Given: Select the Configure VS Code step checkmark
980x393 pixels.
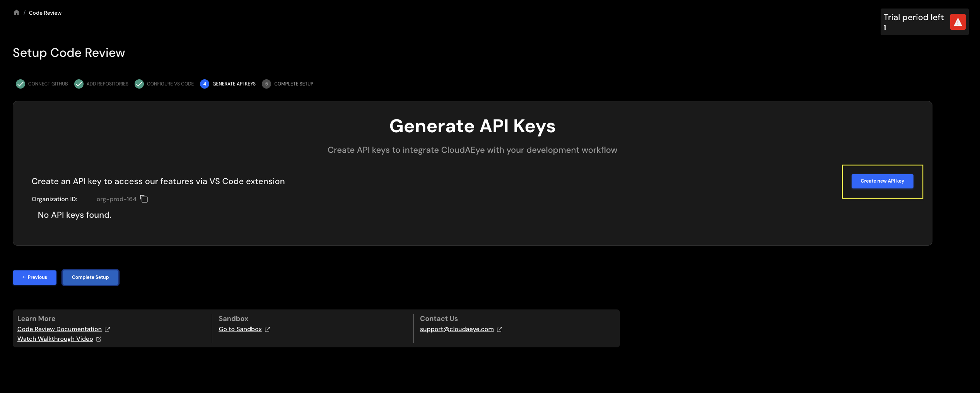Looking at the screenshot, I should pyautogui.click(x=139, y=84).
